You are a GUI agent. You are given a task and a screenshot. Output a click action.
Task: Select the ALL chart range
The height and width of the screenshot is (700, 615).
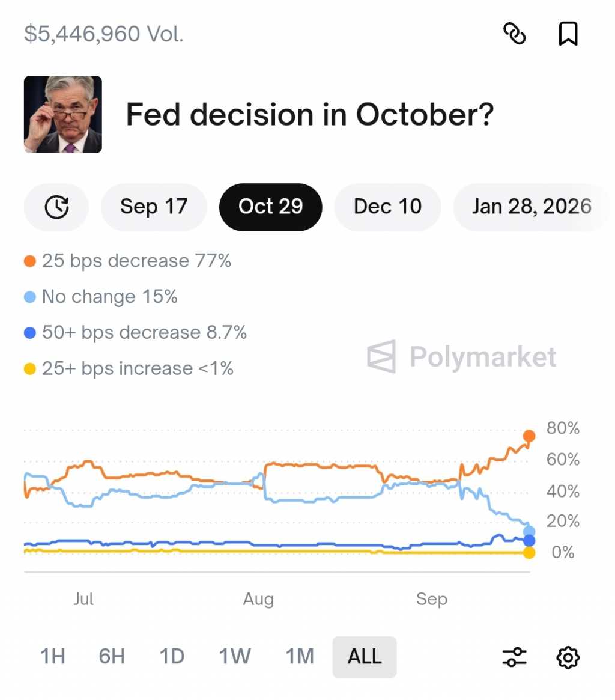[x=365, y=656]
